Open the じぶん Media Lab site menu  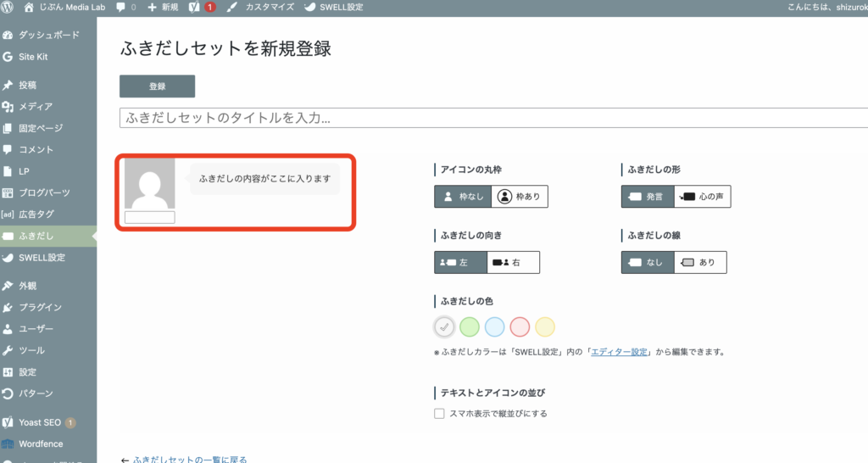click(x=68, y=7)
